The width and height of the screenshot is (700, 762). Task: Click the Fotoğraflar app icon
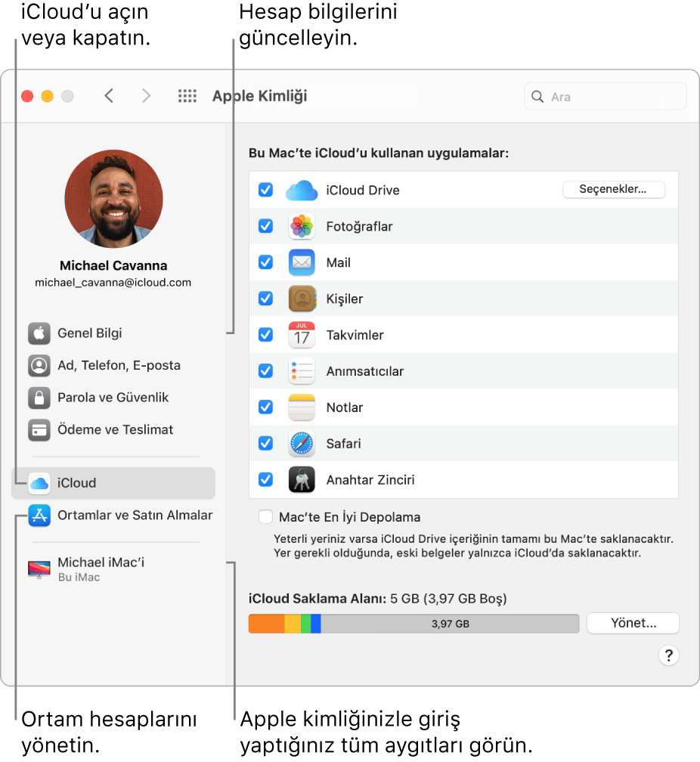[302, 226]
